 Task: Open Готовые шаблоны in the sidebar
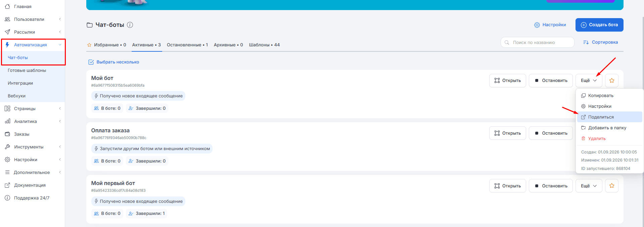coord(27,71)
